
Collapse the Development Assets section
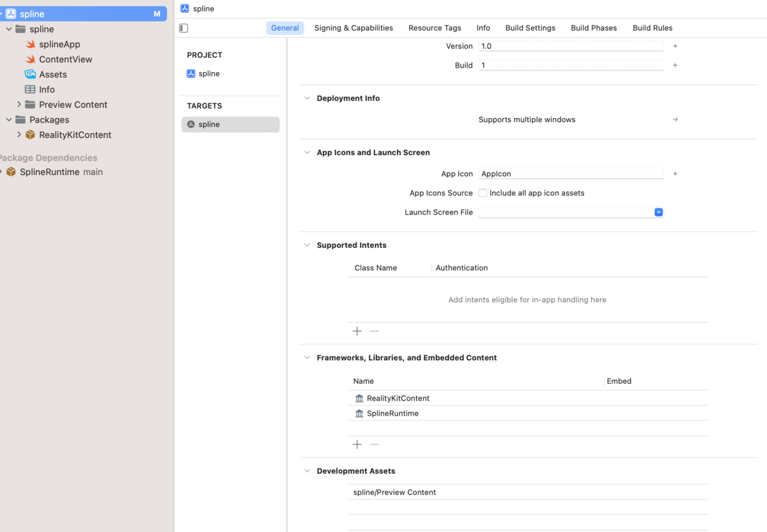pos(307,471)
